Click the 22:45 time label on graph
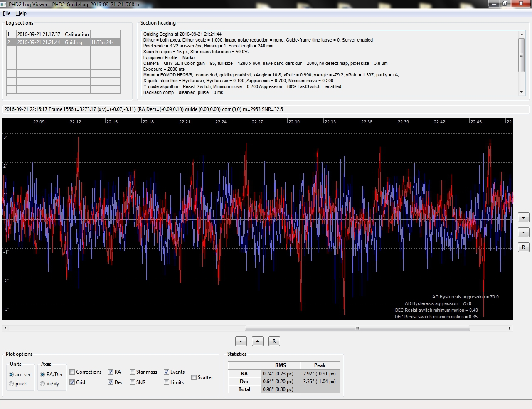Viewport: 532px width, 409px height. pyautogui.click(x=476, y=122)
